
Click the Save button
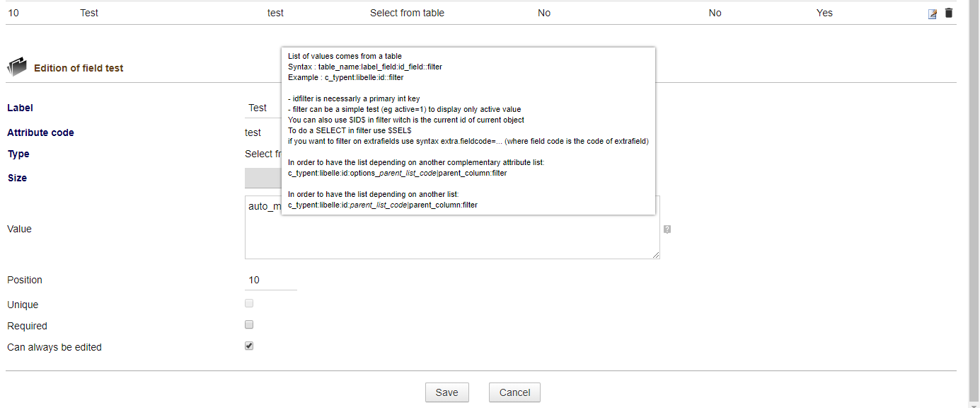(446, 392)
